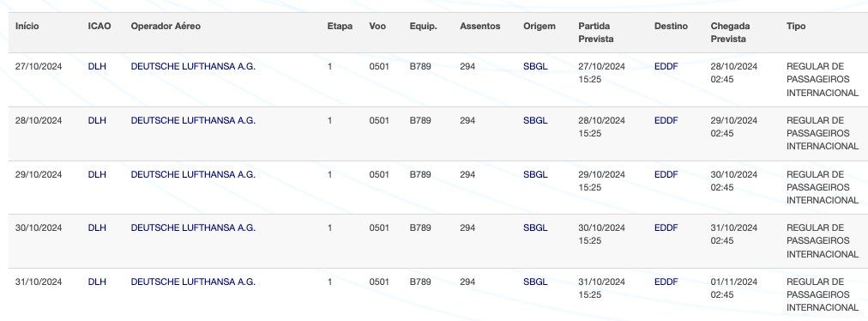The height and width of the screenshot is (321, 868).
Task: Select the Operador Aéreo column header
Action: click(x=166, y=26)
